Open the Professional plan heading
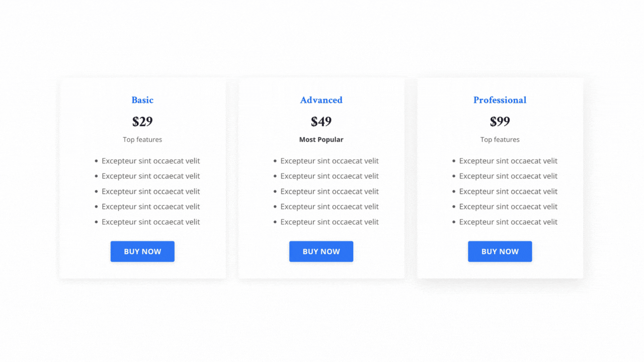 click(x=500, y=100)
